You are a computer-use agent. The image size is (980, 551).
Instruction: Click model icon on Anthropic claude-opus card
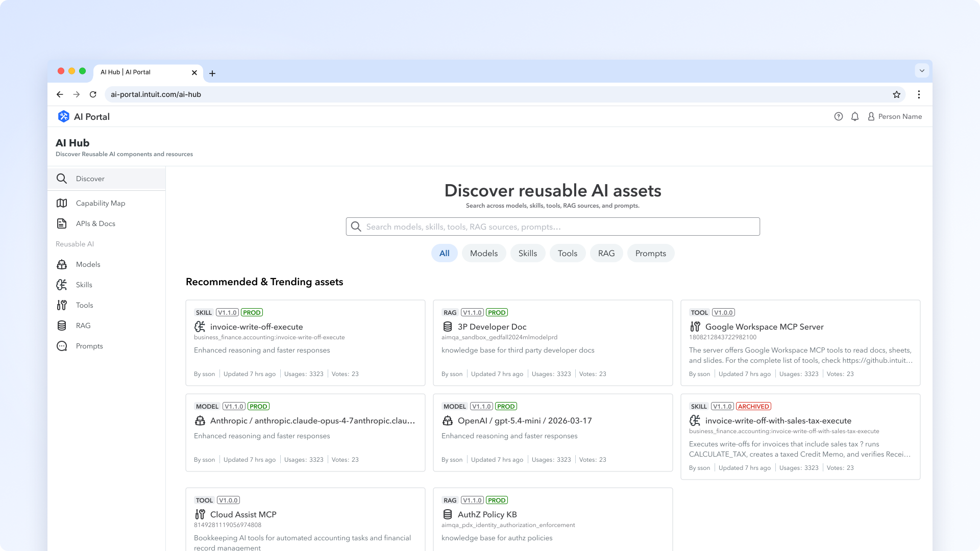[x=200, y=420]
